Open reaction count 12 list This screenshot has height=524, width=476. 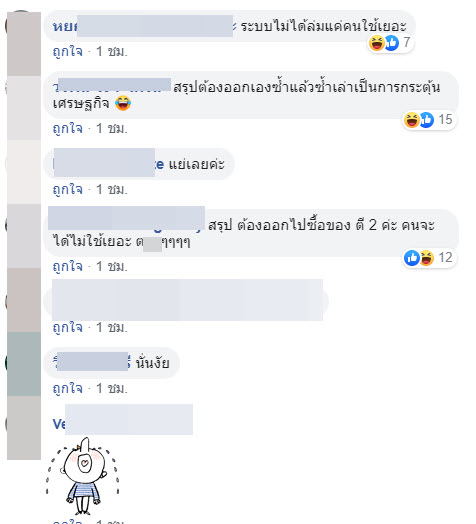(445, 258)
